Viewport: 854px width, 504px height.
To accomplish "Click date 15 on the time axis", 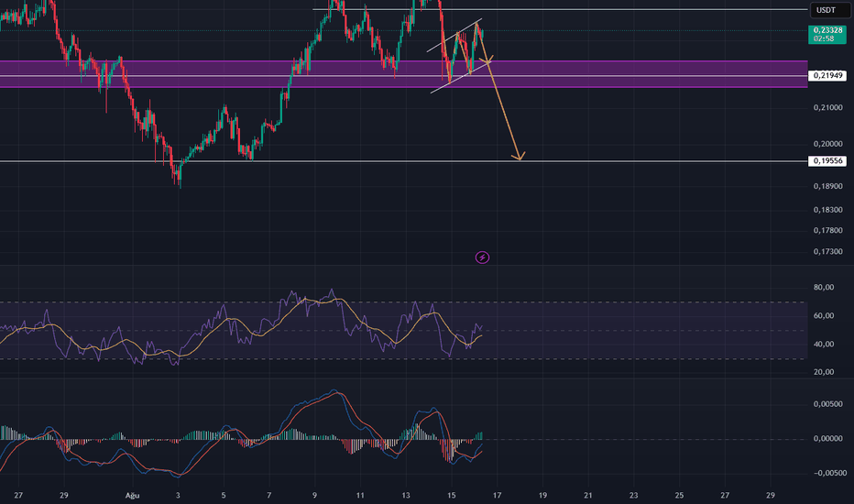I will pos(452,495).
